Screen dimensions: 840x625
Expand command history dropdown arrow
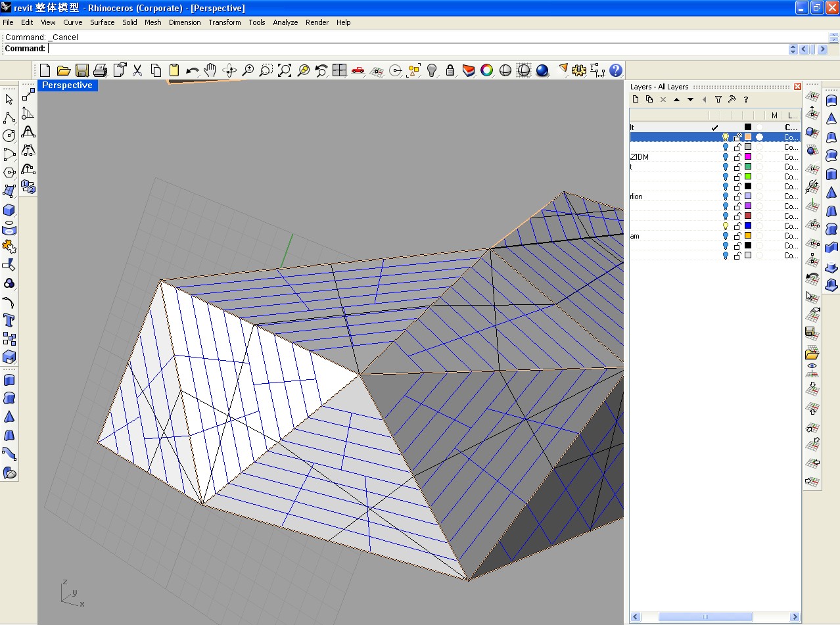(793, 49)
